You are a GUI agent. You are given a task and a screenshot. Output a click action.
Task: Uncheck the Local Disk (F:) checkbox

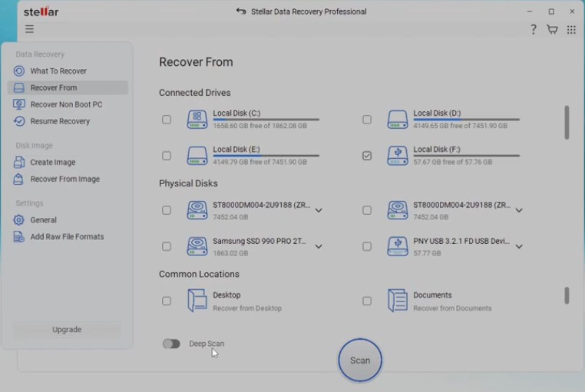pyautogui.click(x=367, y=156)
